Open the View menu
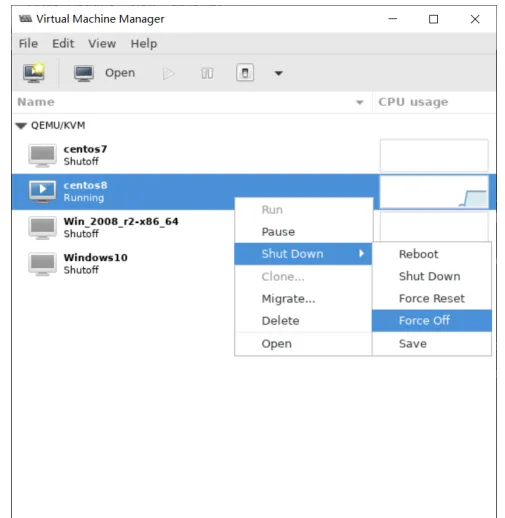This screenshot has height=518, width=505. tap(102, 44)
